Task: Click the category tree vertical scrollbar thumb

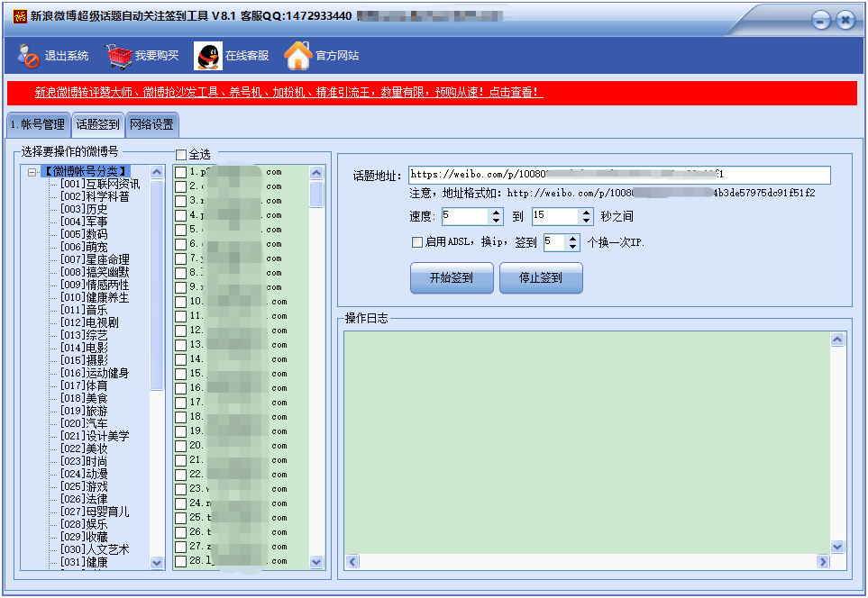Action: (x=157, y=285)
